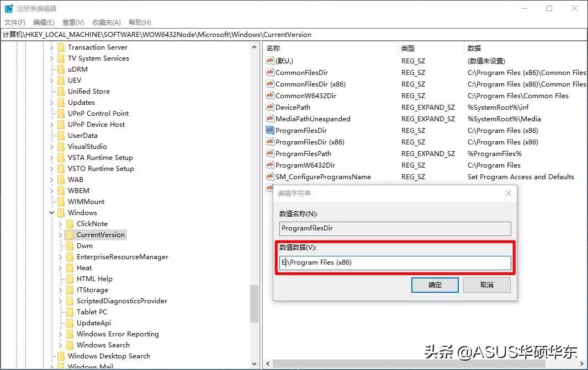Click the 确定 button in the dialog
This screenshot has height=370, width=588.
(435, 285)
